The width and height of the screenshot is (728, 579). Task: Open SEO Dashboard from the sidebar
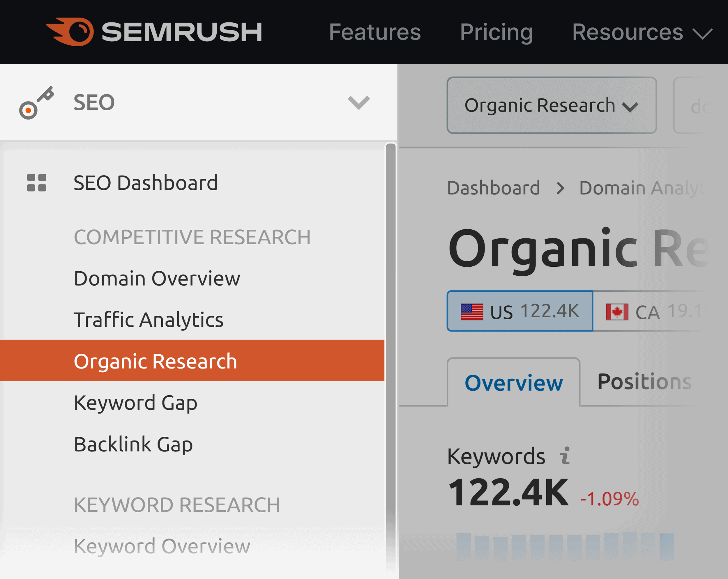coord(146,183)
